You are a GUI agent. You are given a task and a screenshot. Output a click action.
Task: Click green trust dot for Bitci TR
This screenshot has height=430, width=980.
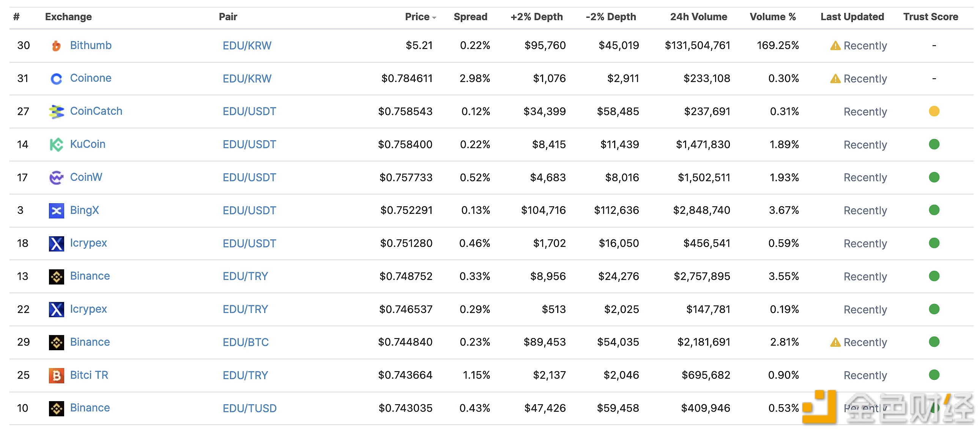934,375
